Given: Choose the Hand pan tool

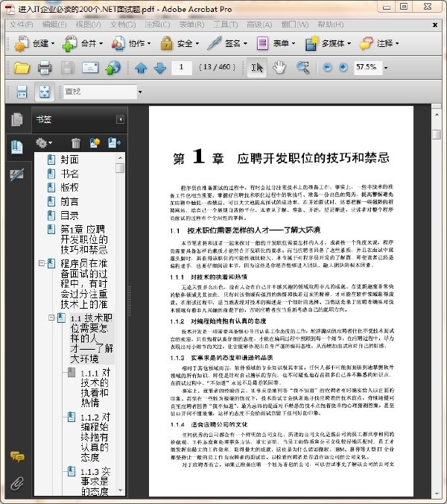Looking at the screenshot, I should tap(279, 68).
